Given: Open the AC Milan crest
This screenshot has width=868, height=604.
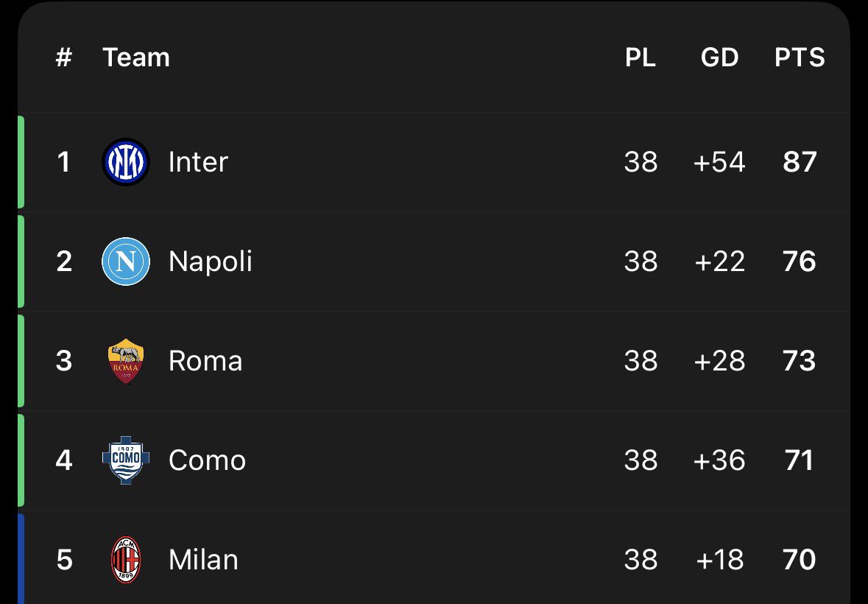Looking at the screenshot, I should tap(126, 560).
